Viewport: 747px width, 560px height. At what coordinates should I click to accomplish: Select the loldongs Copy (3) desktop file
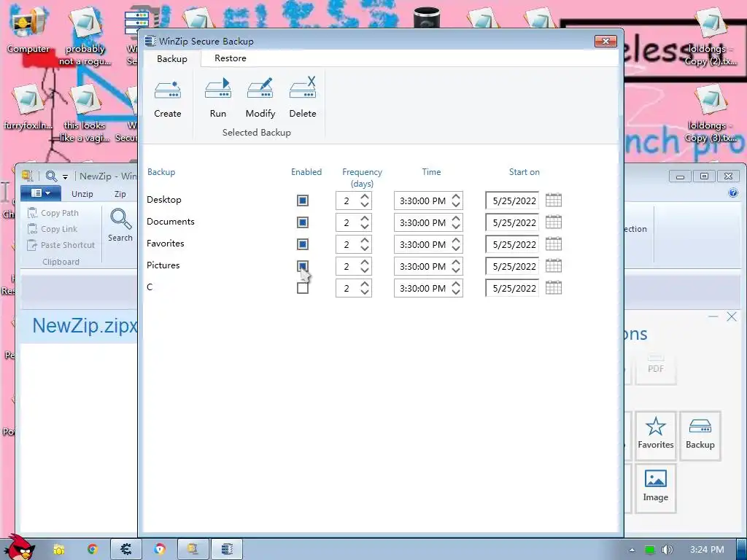tap(711, 114)
